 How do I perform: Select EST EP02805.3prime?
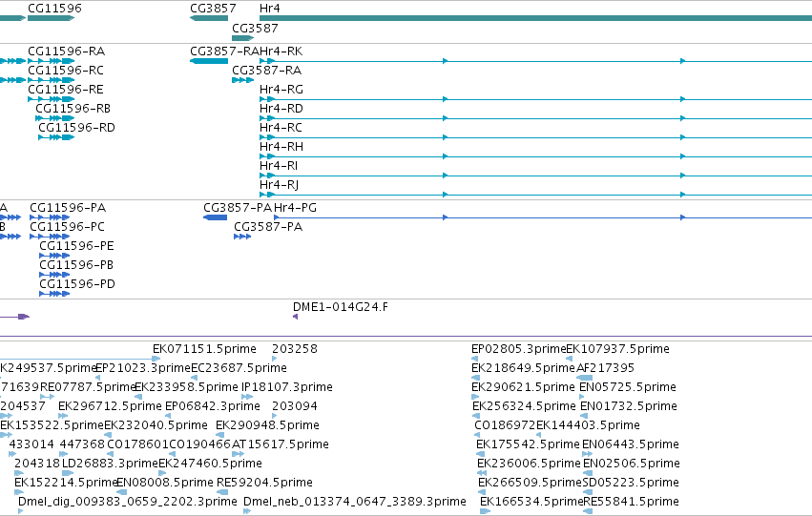pos(519,349)
